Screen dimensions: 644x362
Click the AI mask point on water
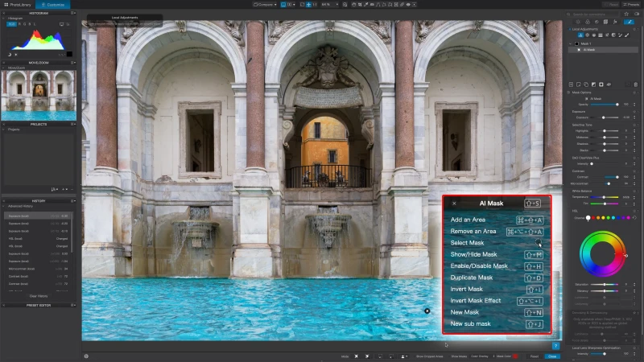(x=427, y=311)
